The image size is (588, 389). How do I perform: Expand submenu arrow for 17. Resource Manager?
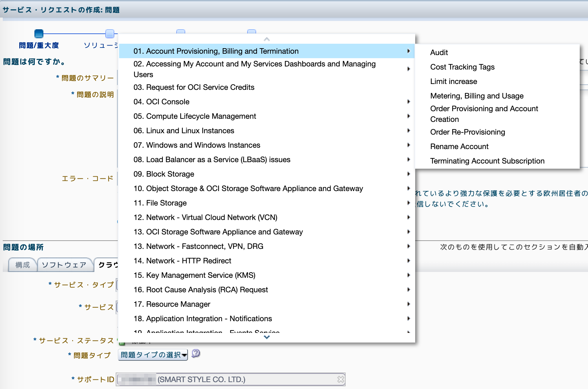[409, 304]
